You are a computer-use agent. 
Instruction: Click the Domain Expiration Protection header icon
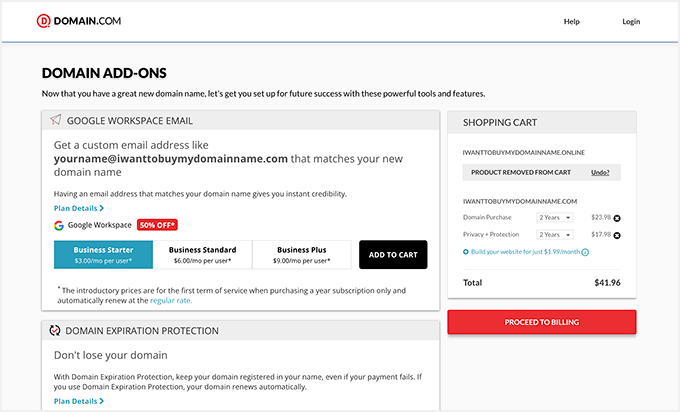pos(54,330)
